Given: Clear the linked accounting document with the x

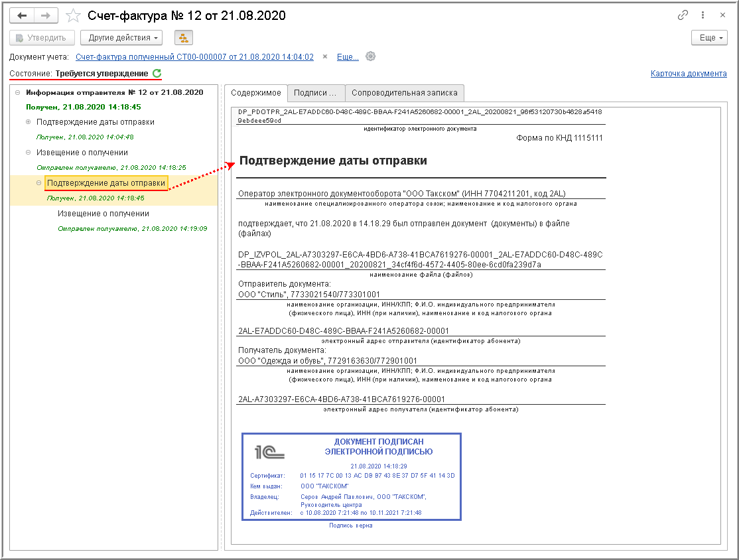Looking at the screenshot, I should tap(325, 56).
